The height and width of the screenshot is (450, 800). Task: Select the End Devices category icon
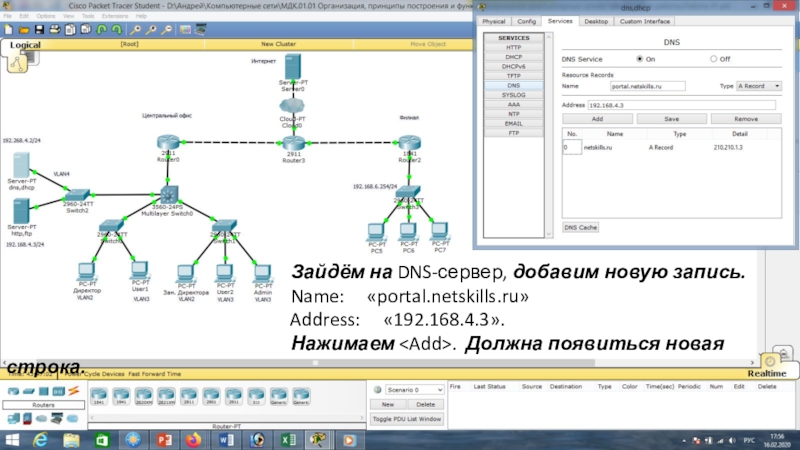click(x=13, y=419)
